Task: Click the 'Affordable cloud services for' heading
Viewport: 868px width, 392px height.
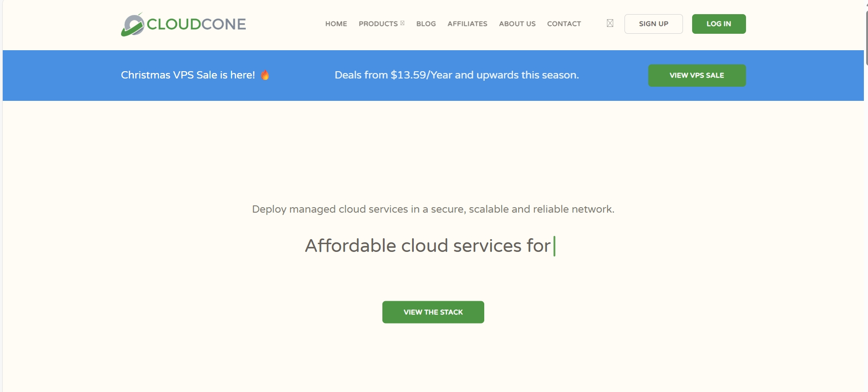Action: (x=428, y=246)
